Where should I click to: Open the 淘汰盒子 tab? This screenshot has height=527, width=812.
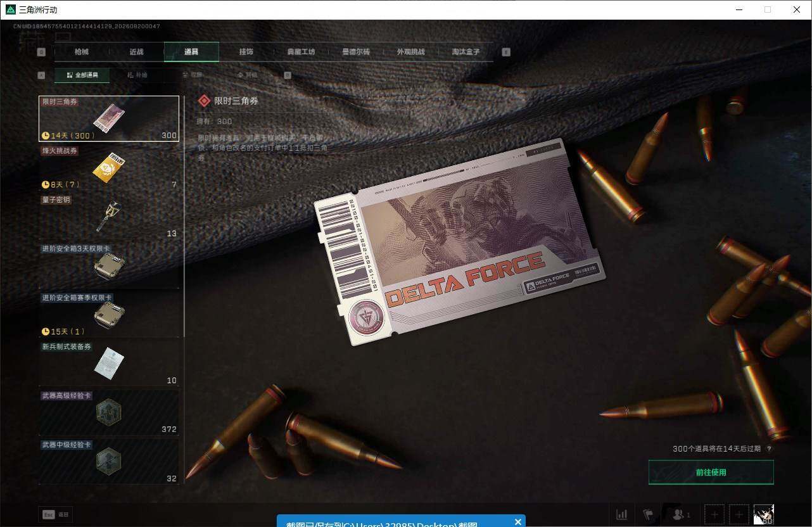click(x=466, y=52)
